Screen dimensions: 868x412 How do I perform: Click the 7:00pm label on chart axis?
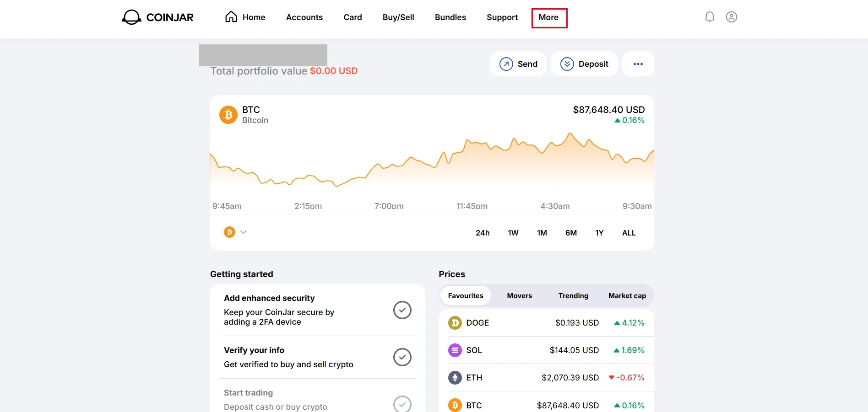coord(389,206)
